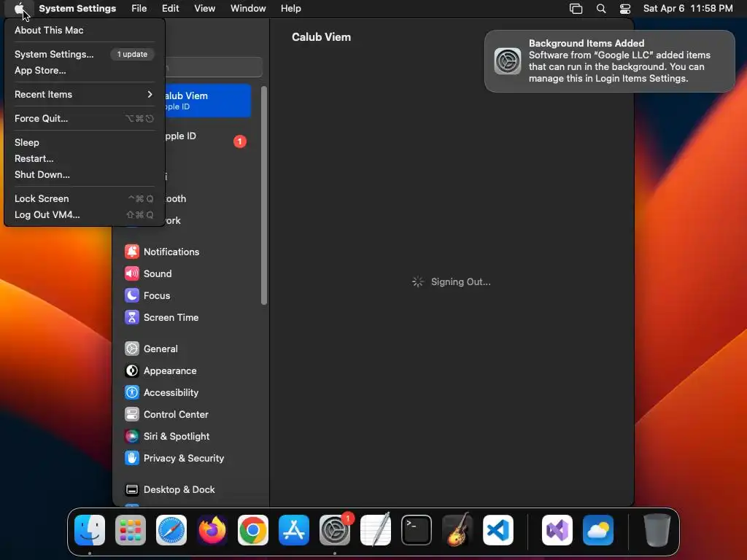Open Finder from the Dock

click(90, 530)
